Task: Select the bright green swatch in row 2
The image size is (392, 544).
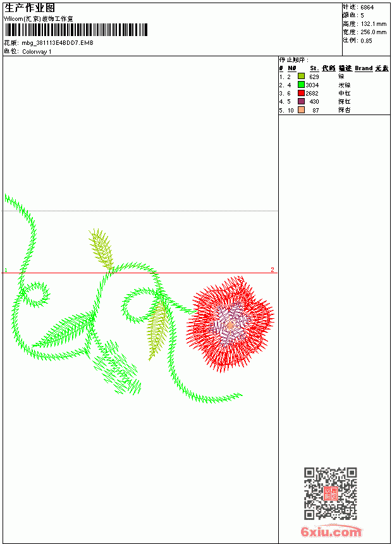Action: tap(301, 85)
